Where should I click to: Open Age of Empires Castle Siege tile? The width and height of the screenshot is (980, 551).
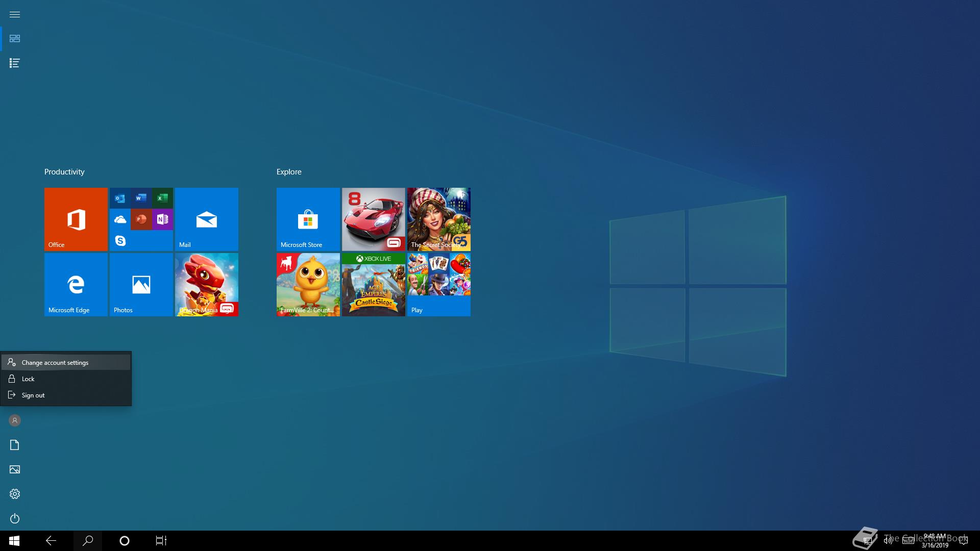(374, 285)
